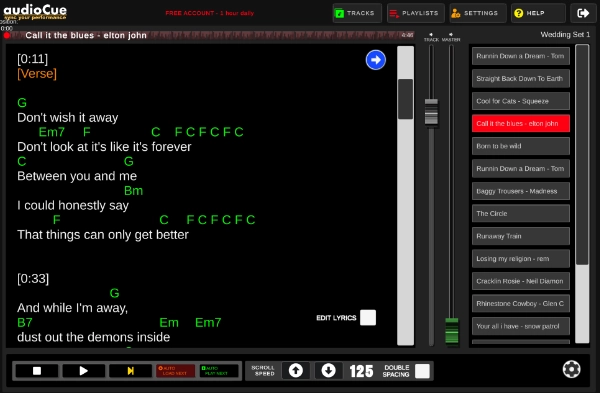Click the Wedding Set 1 playlist title
Screen dimensions: 600x393
click(x=565, y=34)
